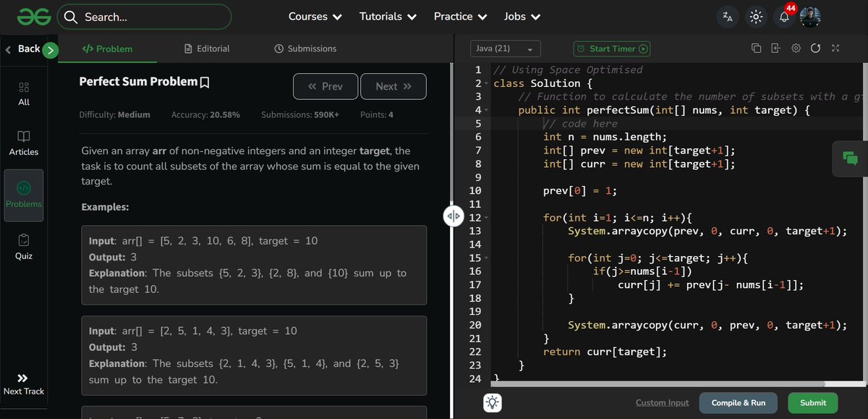The width and height of the screenshot is (868, 419).
Task: Expand the editor to fullscreen
Action: click(835, 48)
